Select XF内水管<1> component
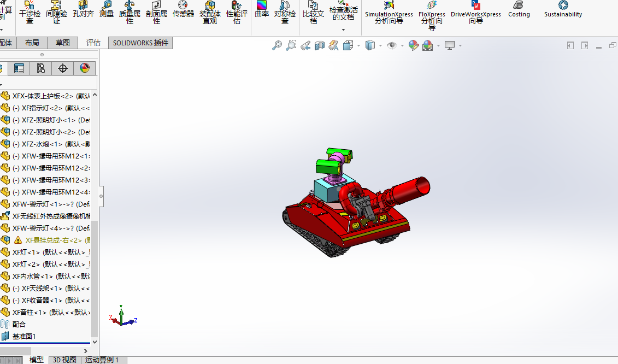 coord(45,277)
